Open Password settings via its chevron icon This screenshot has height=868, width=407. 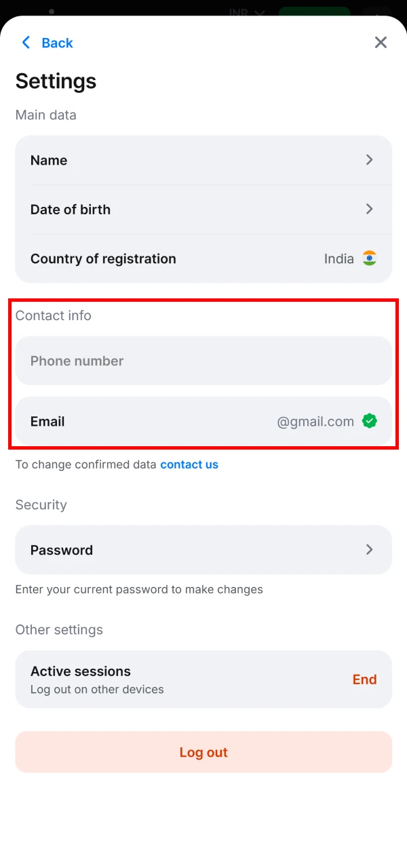click(370, 550)
